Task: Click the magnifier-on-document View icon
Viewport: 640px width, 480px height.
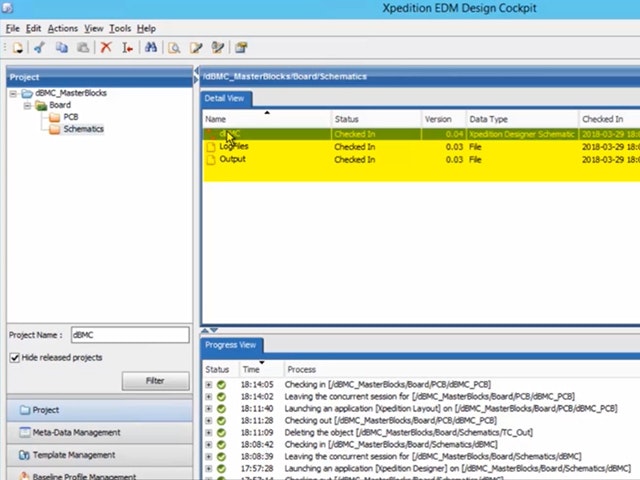Action: coord(174,47)
